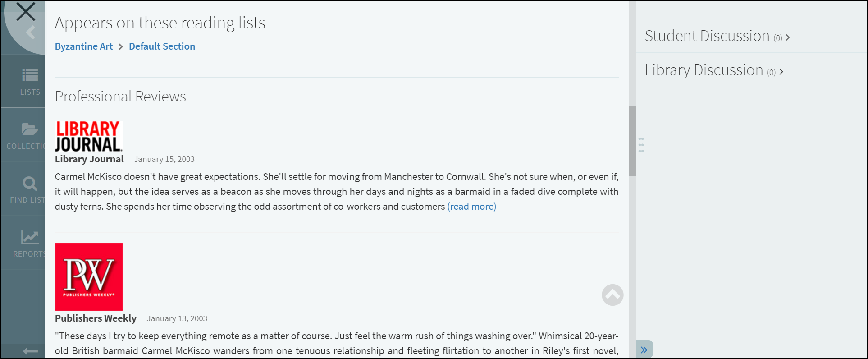The image size is (868, 359).
Task: Open the Reports chart icon
Action: pyautogui.click(x=30, y=237)
